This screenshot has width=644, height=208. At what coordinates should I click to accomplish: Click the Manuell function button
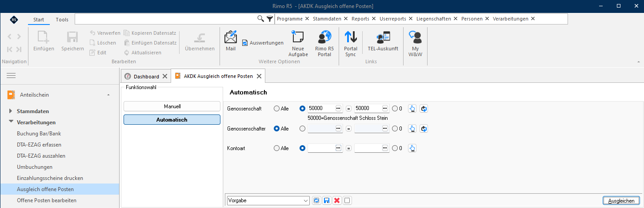(x=172, y=106)
